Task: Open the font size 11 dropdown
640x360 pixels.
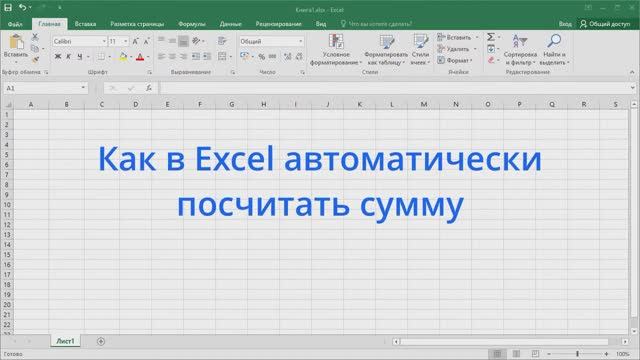Action: [126, 41]
